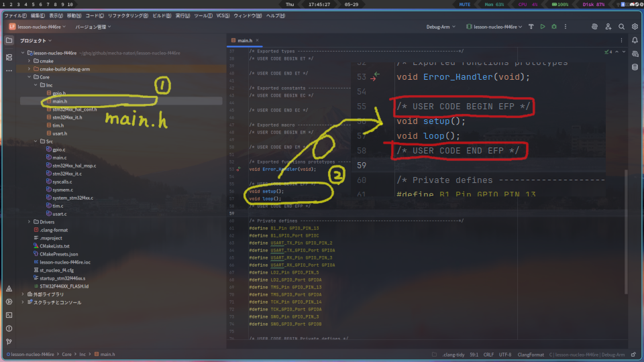Click the Build hammer icon
Screen dimensions: 644x362
point(531,27)
